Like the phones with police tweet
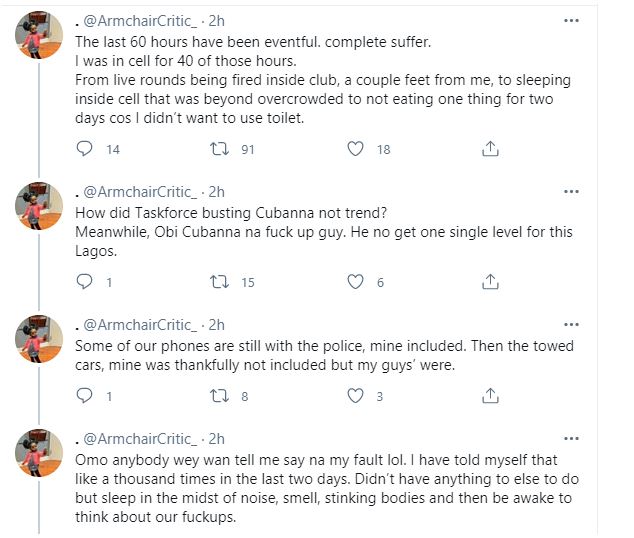 [354, 396]
